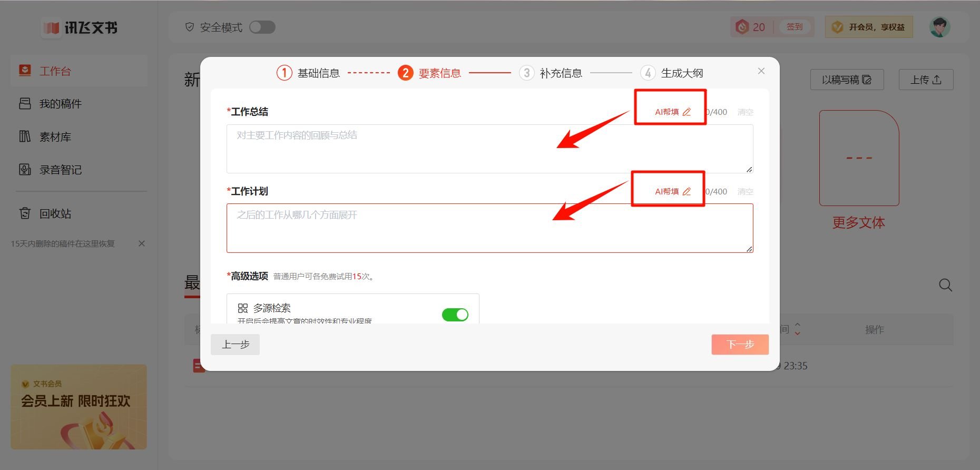Click the 签到 check-in button
This screenshot has width=980, height=470.
(795, 27)
